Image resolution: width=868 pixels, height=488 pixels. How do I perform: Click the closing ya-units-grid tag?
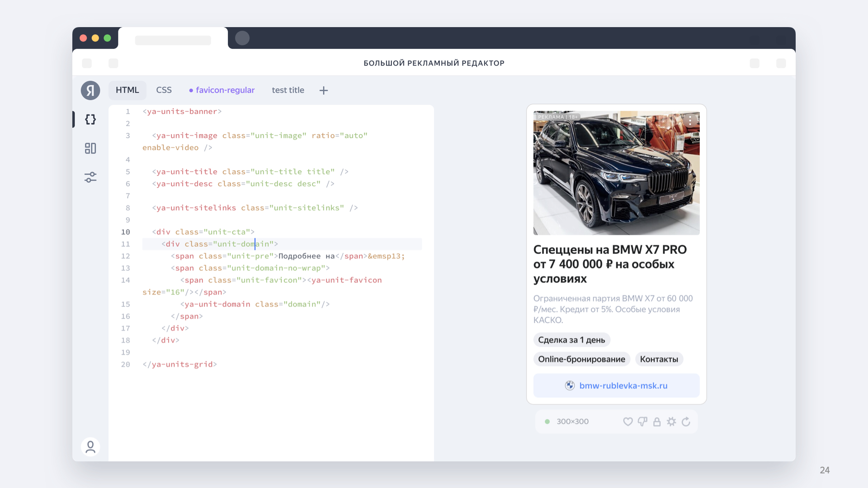tap(180, 364)
